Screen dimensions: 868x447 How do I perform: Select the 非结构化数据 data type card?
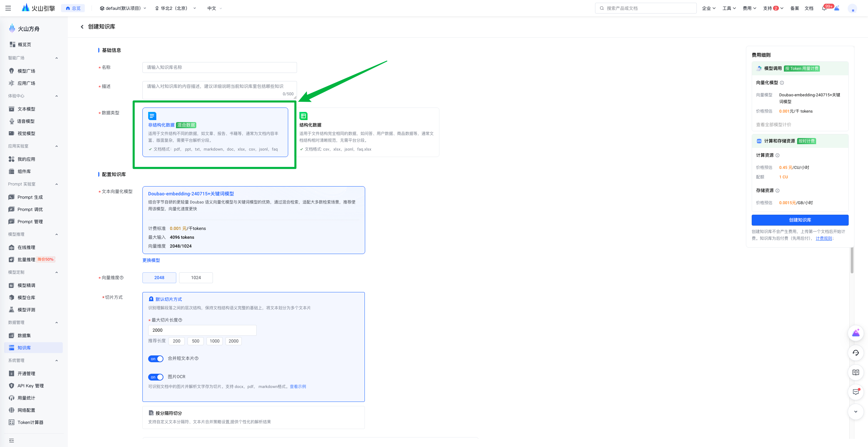tap(215, 132)
